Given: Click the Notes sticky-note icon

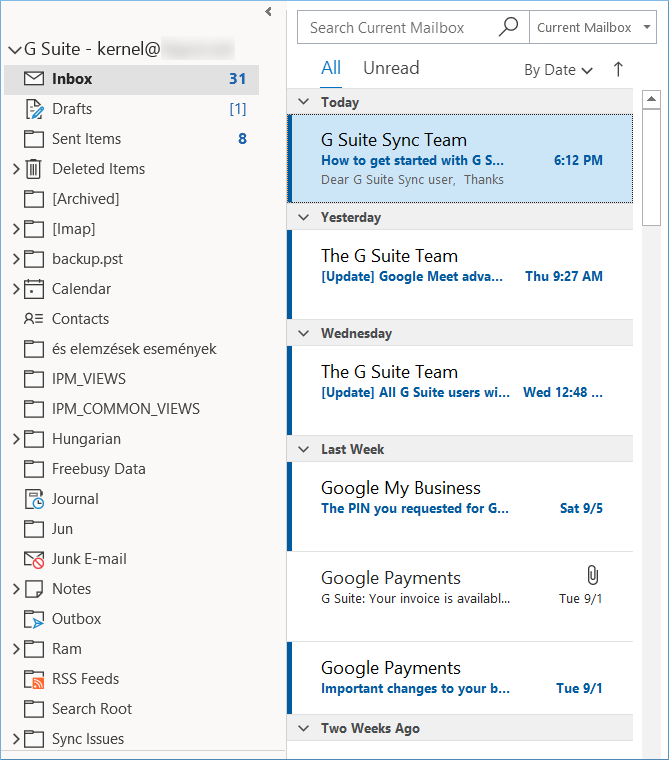Looking at the screenshot, I should 34,589.
